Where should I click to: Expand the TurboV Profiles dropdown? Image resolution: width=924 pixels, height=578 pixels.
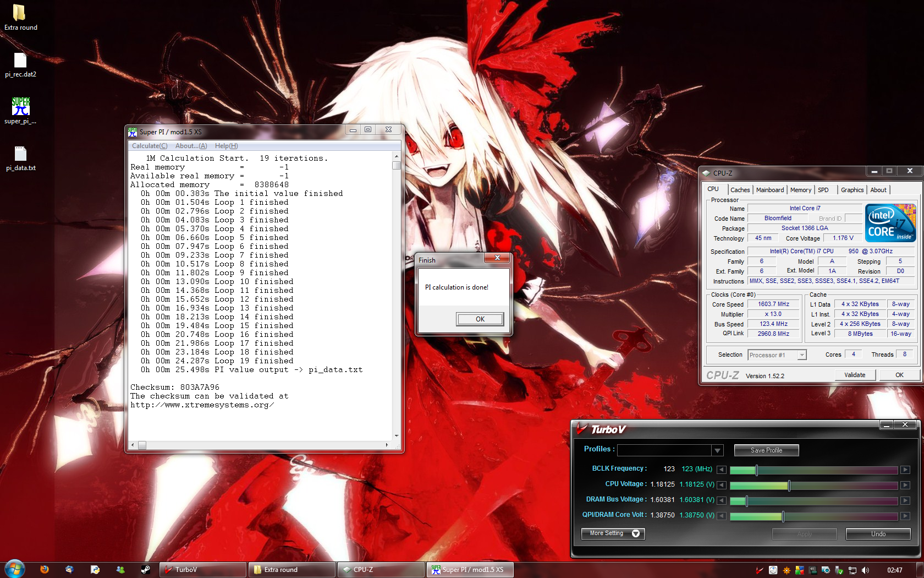coord(717,450)
